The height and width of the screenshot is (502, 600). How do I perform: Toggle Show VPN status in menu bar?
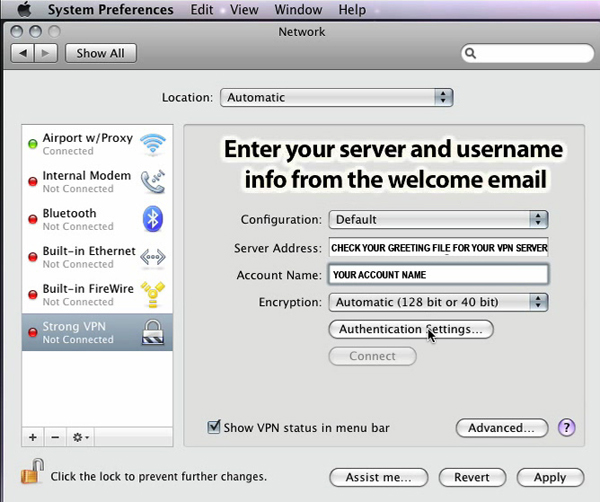(214, 428)
